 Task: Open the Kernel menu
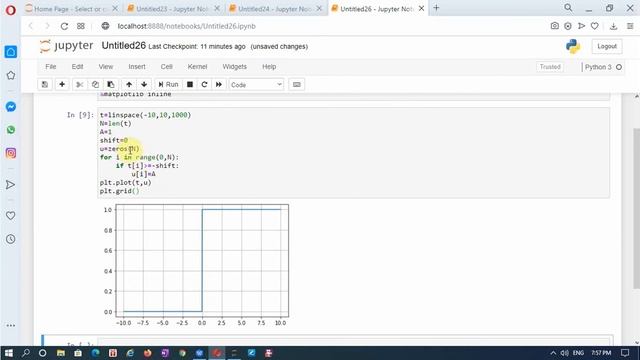pyautogui.click(x=198, y=67)
